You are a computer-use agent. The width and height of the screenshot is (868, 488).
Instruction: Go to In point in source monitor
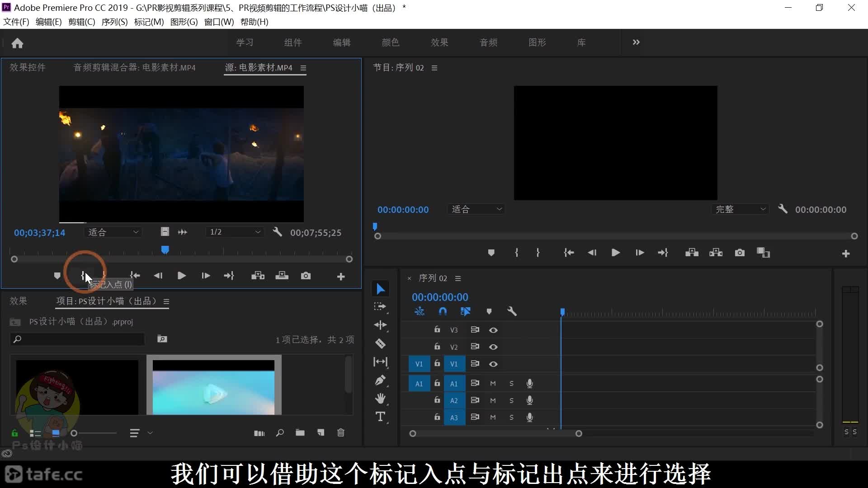point(135,276)
